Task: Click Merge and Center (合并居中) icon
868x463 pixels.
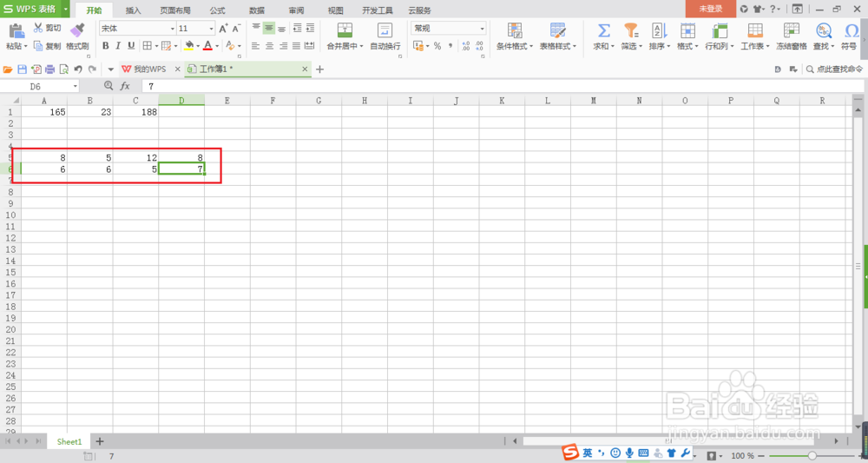Action: pos(345,30)
